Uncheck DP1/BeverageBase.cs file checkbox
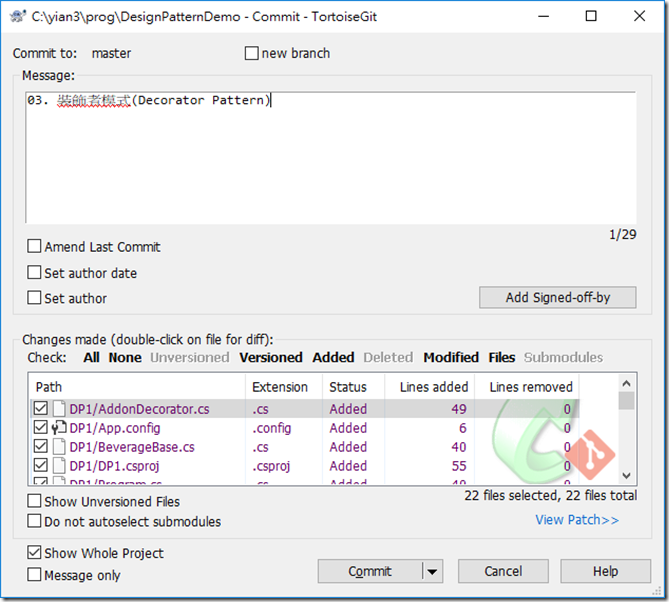This screenshot has height=602, width=669. pyautogui.click(x=41, y=446)
